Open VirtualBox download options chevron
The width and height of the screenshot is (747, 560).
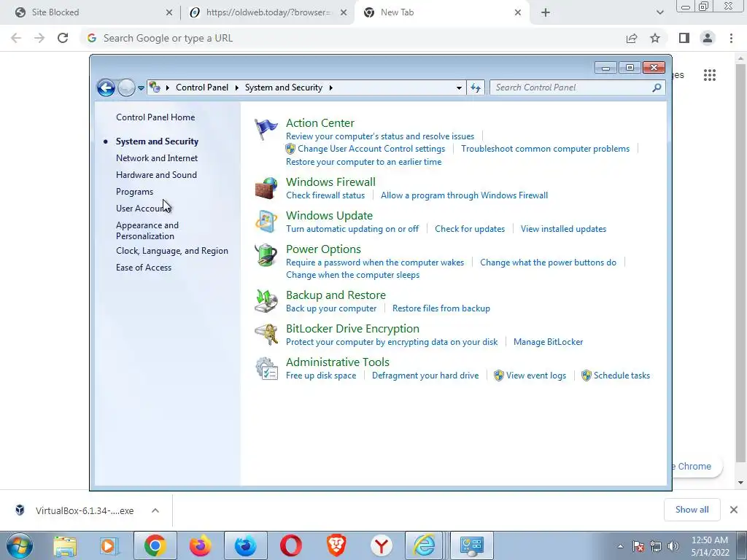(x=155, y=510)
